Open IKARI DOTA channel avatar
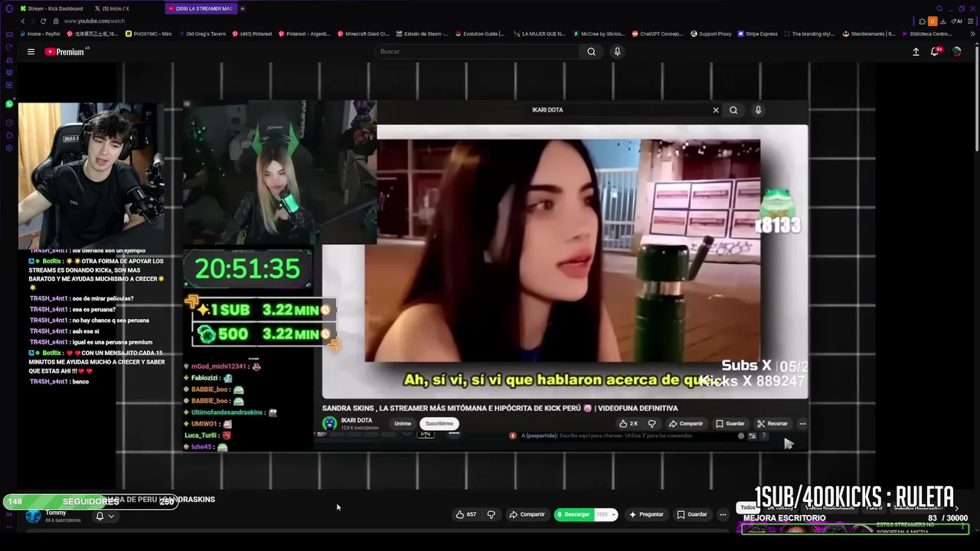Image resolution: width=980 pixels, height=551 pixels. click(x=329, y=423)
